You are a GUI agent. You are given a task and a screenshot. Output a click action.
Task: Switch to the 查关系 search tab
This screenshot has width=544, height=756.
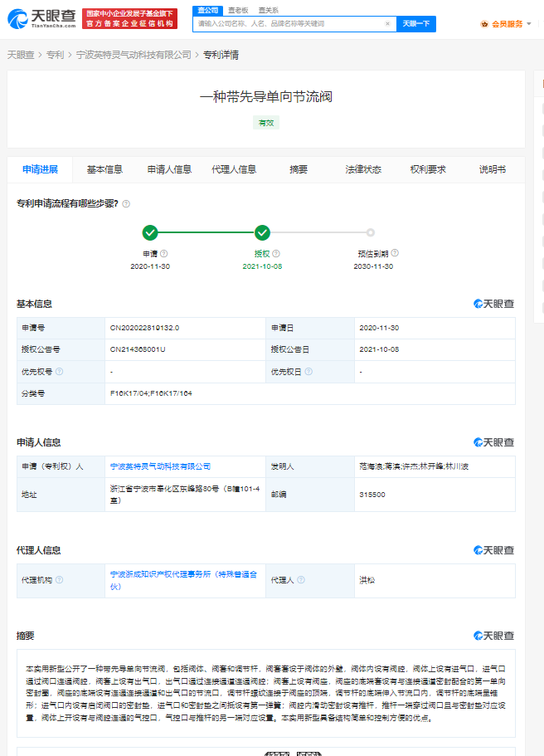point(268,10)
